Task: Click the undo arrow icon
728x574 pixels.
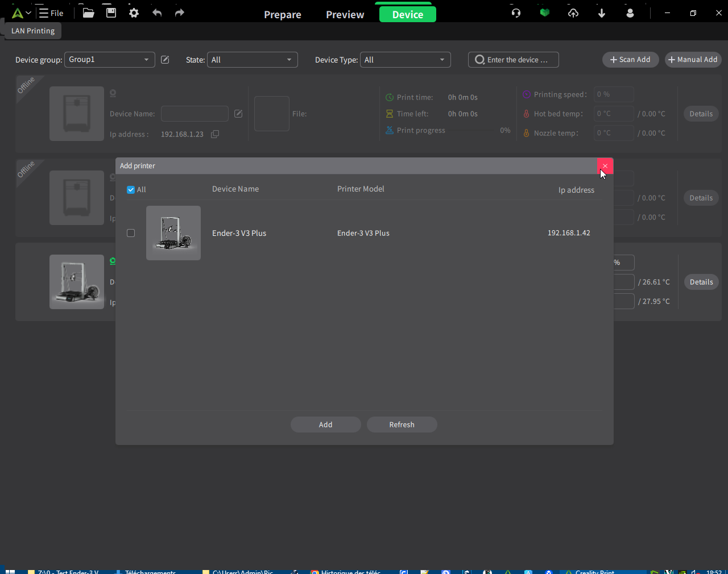Action: click(157, 13)
